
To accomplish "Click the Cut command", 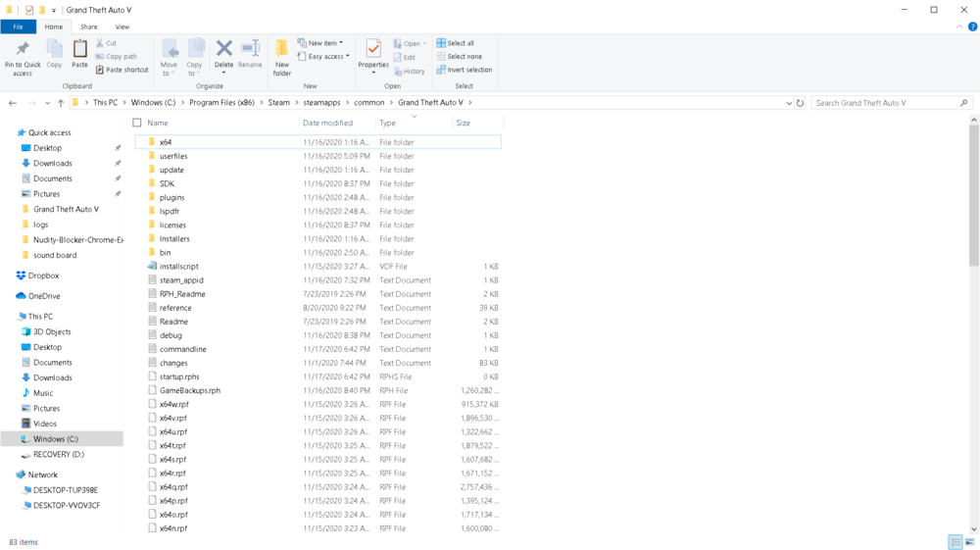I will 106,43.
